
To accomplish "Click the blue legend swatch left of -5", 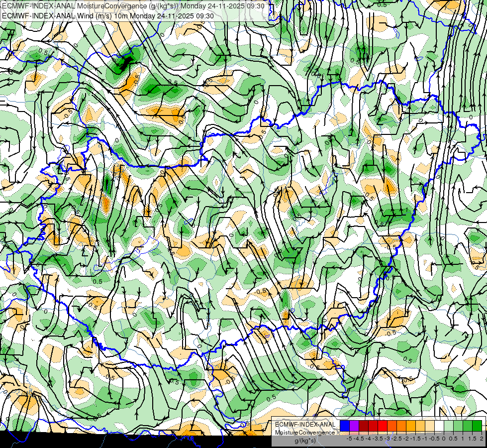I will pos(345,426).
